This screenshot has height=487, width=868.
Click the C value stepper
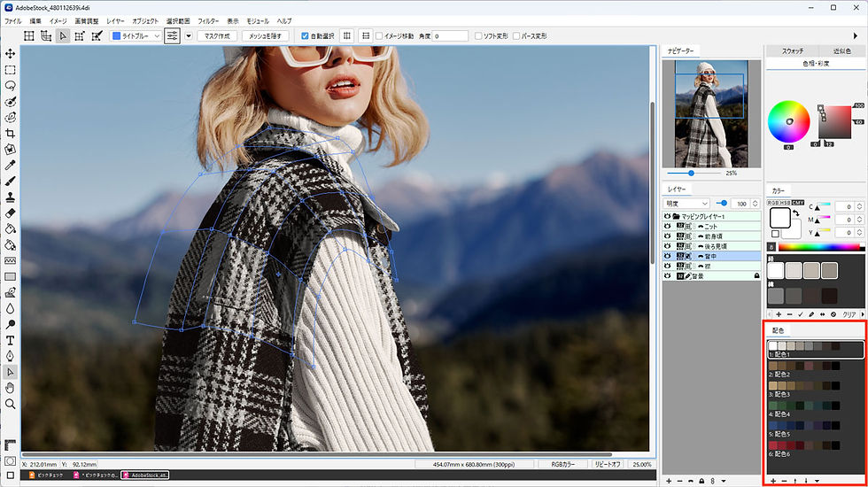pos(859,206)
